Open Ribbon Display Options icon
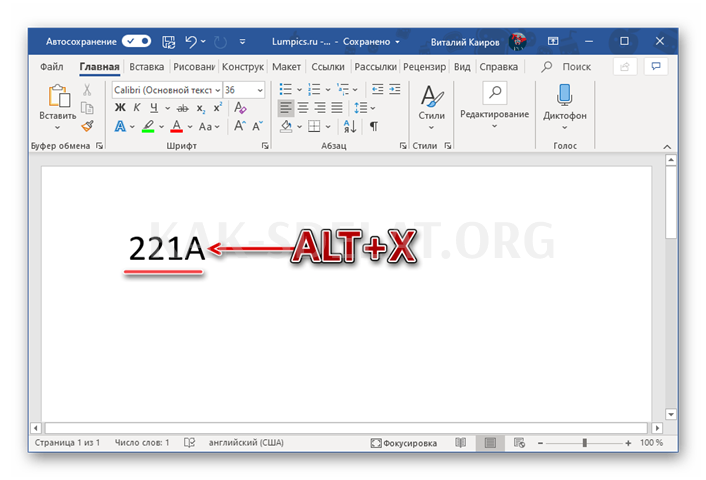This screenshot has width=706, height=480. coord(553,41)
